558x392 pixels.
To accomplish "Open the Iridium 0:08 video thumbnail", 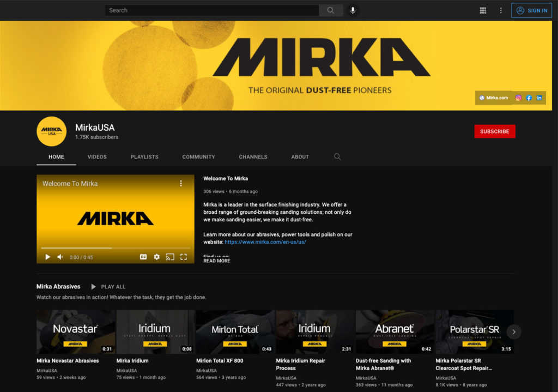I will [155, 332].
